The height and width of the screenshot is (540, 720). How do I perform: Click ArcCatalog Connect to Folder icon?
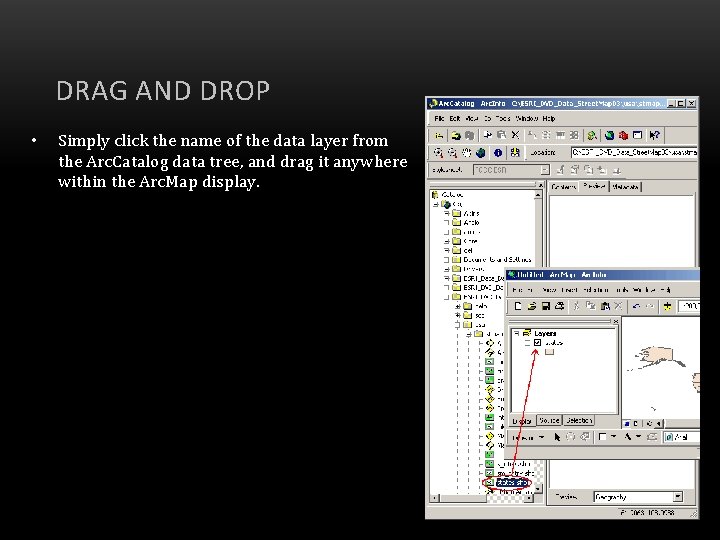tap(456, 135)
